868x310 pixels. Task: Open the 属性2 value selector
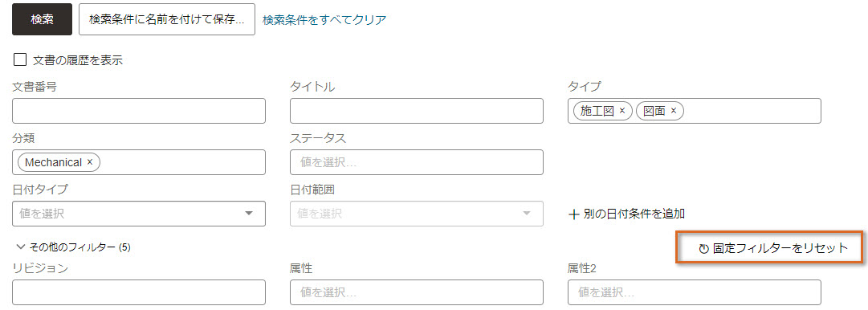[695, 292]
